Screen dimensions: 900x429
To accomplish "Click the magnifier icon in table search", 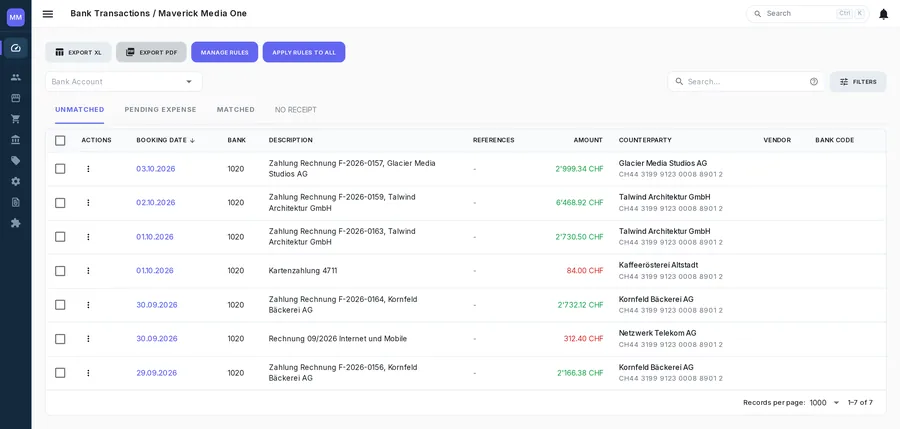I will point(679,82).
